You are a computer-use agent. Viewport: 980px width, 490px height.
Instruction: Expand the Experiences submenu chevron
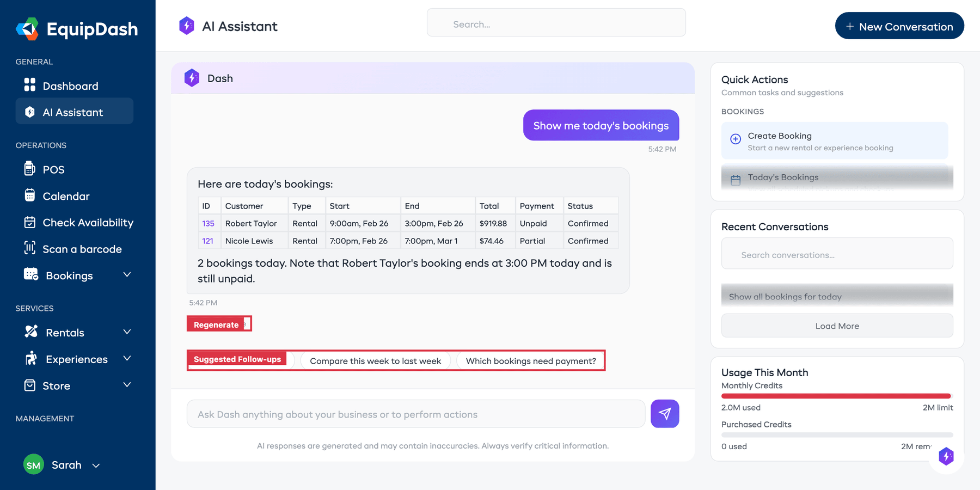tap(127, 358)
